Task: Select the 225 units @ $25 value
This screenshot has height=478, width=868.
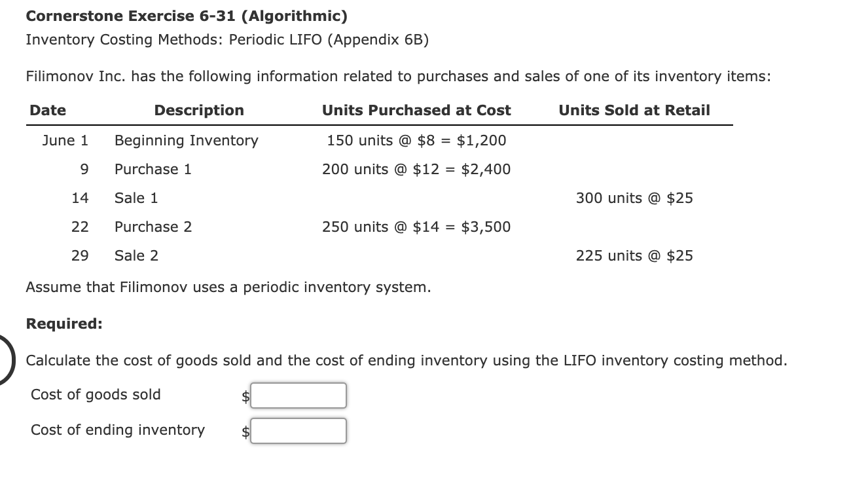Action: 634,255
